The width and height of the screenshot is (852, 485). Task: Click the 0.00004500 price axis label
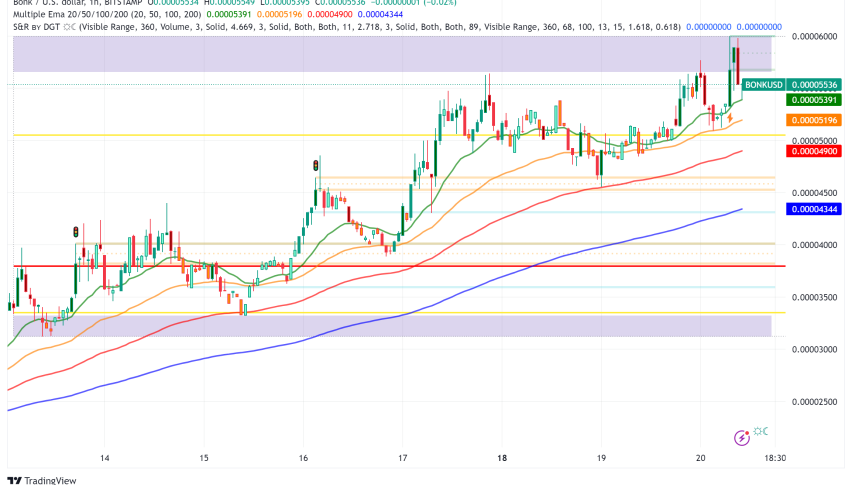pyautogui.click(x=815, y=193)
